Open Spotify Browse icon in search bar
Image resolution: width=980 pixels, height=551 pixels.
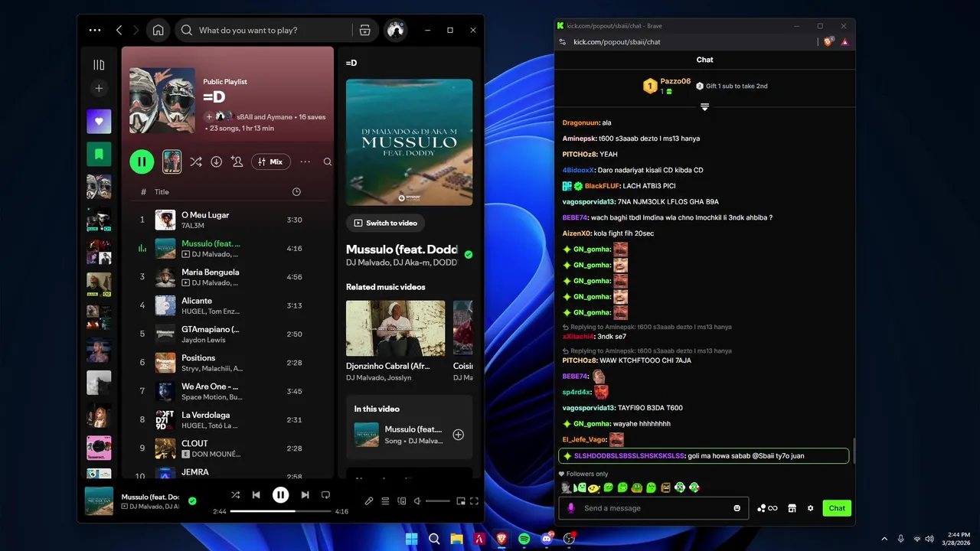[364, 31]
